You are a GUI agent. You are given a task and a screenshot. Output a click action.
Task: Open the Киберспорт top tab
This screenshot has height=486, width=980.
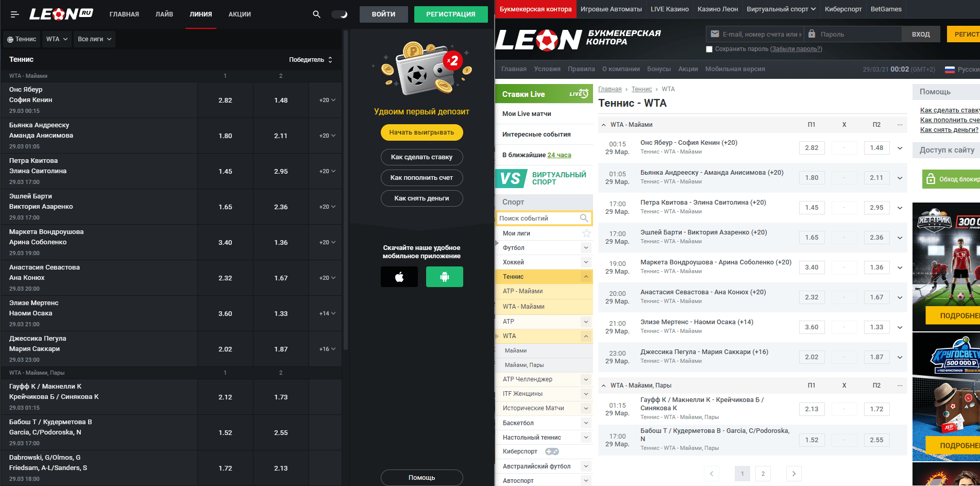pyautogui.click(x=843, y=9)
